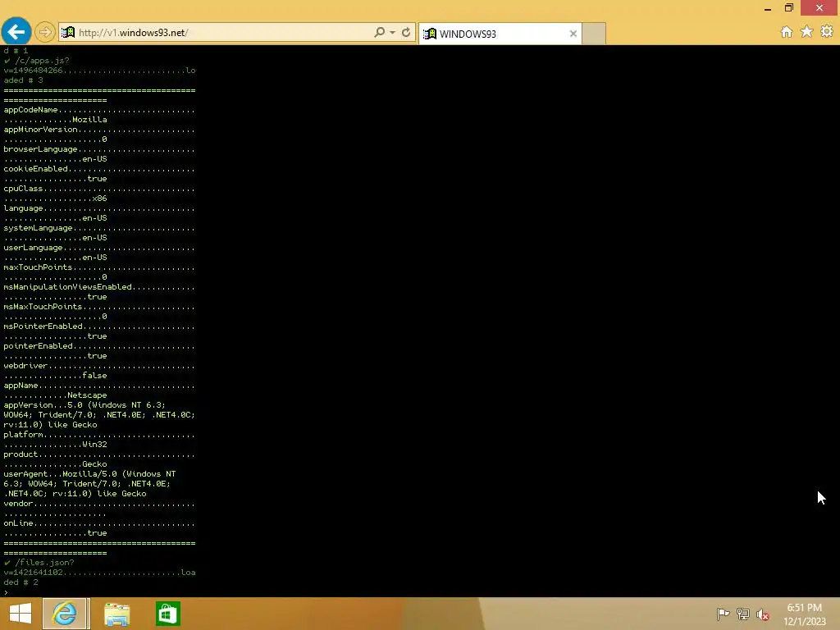Close the Internet Explorer window
Viewport: 840px width, 630px height.
[x=819, y=8]
